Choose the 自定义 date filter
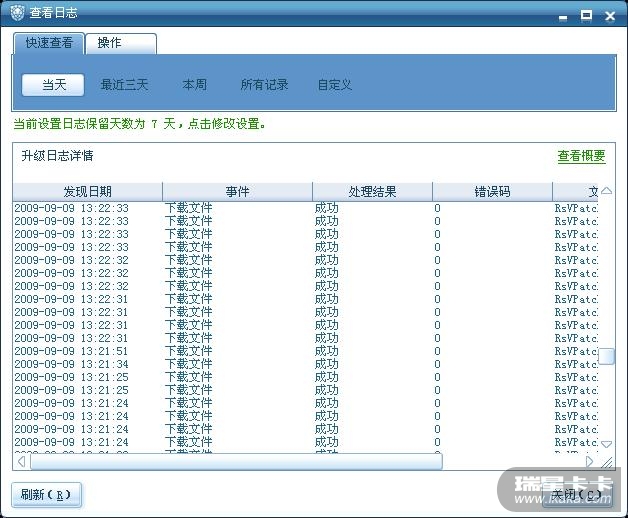 tap(334, 85)
